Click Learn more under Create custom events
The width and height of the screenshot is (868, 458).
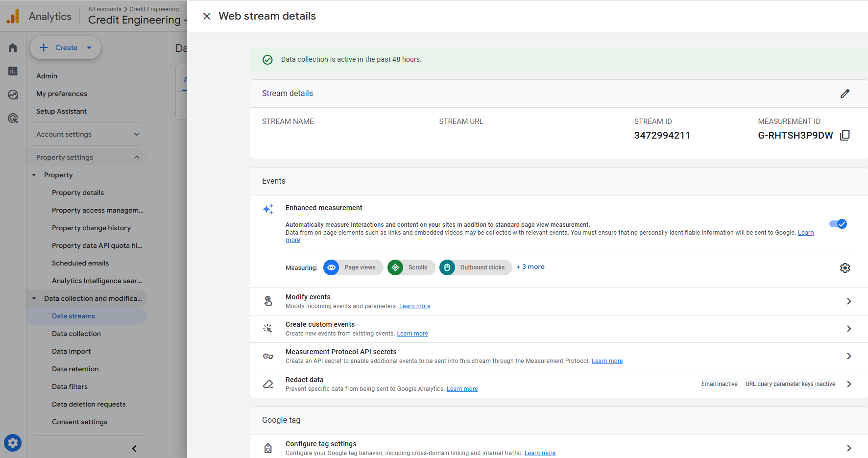412,334
